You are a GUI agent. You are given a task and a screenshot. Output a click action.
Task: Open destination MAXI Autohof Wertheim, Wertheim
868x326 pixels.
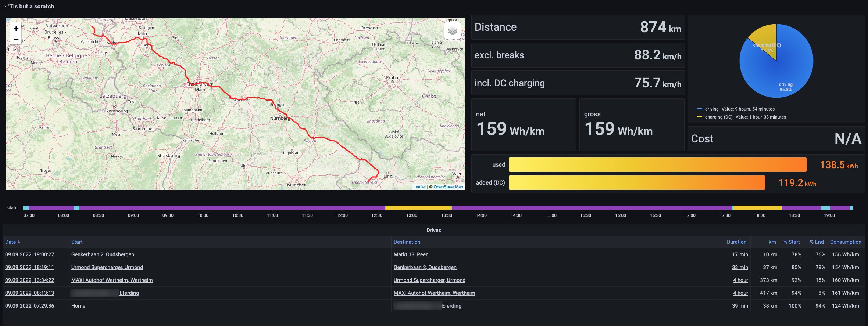click(434, 293)
